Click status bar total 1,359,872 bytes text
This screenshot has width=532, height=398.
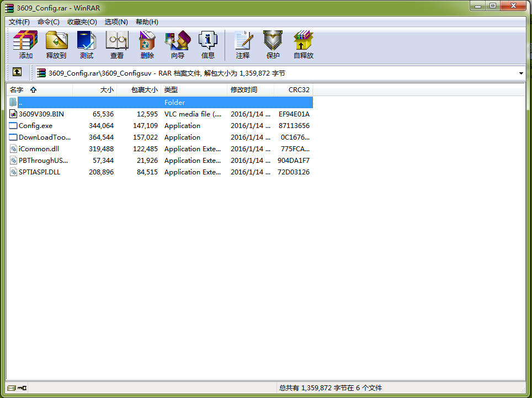point(331,388)
